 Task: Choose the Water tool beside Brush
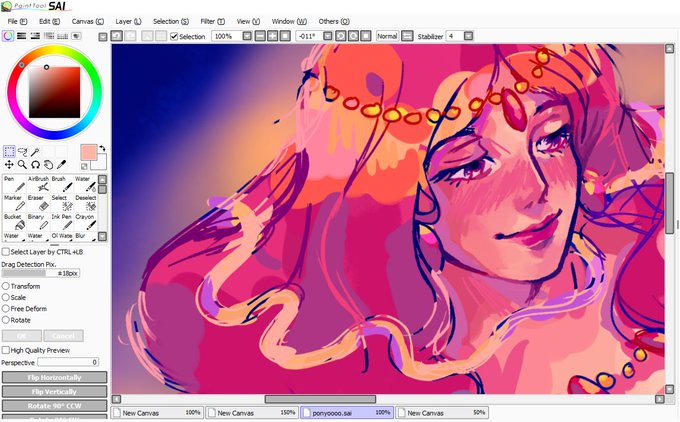coord(86,184)
